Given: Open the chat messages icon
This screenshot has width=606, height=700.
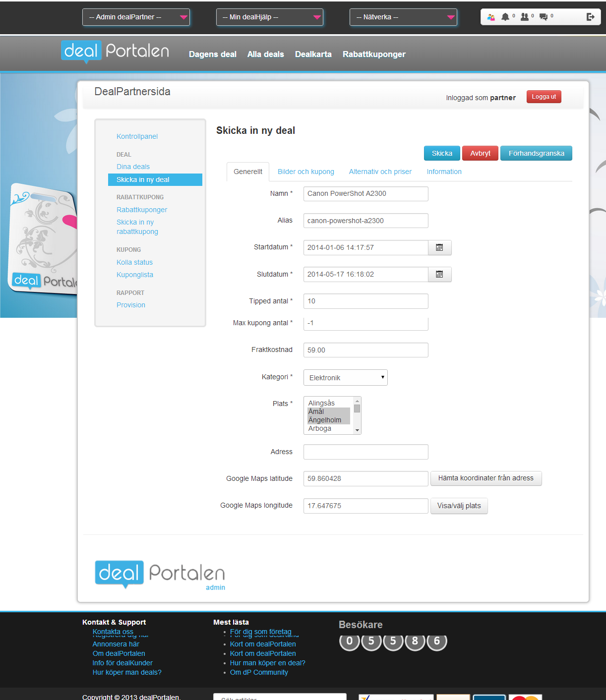Looking at the screenshot, I should tap(544, 16).
